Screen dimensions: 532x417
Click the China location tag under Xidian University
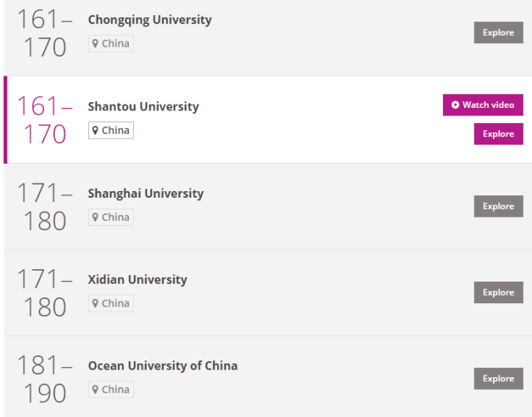(x=111, y=303)
